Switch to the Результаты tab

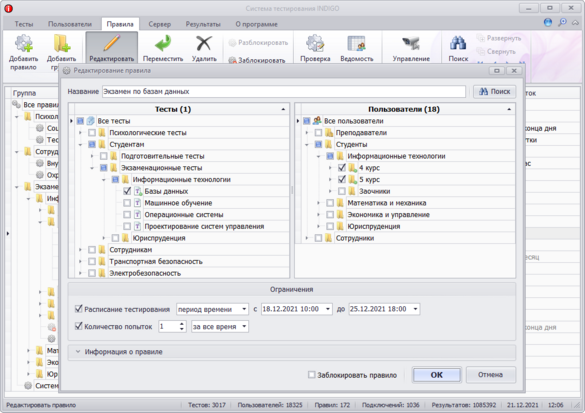click(x=203, y=24)
